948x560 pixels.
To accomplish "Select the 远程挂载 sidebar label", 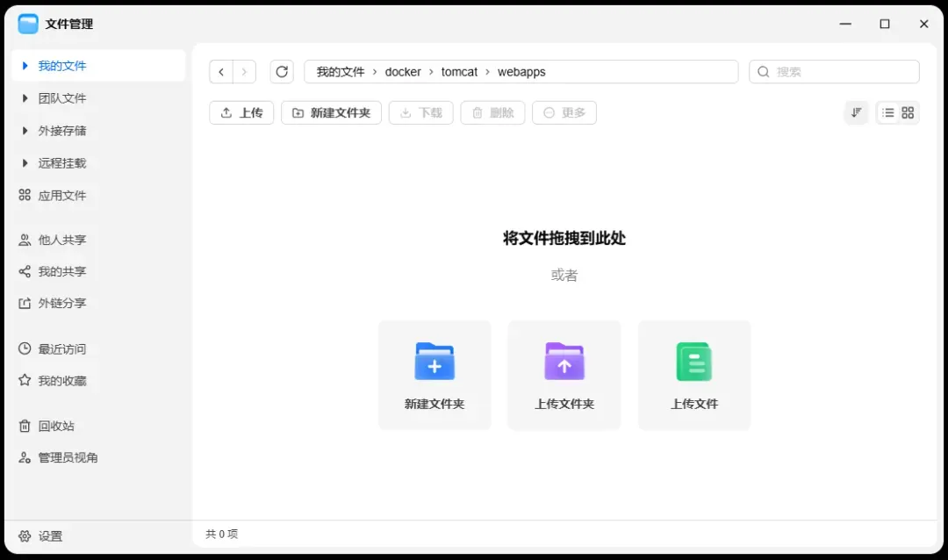I will 62,162.
